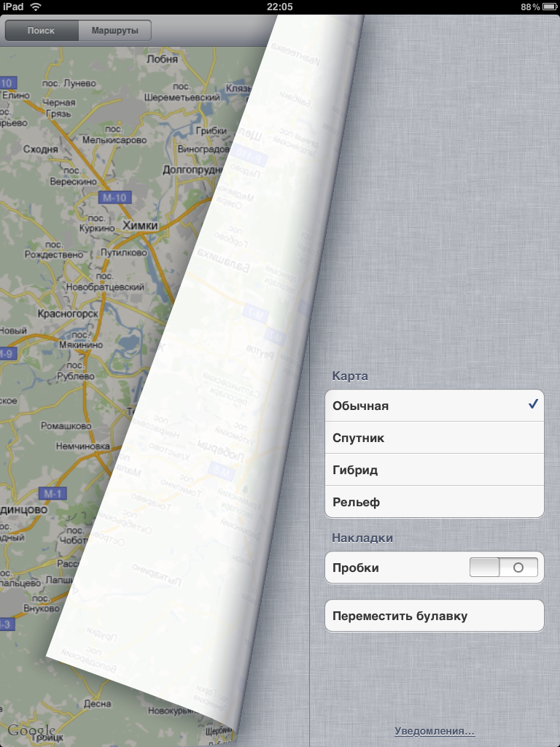This screenshot has height=747, width=560.
Task: Click the Google logo on the map
Action: click(31, 730)
